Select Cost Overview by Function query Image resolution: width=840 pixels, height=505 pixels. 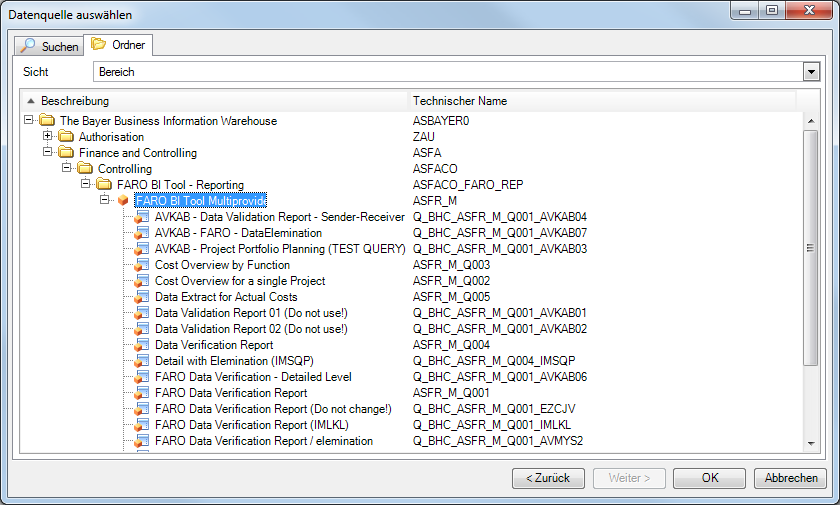pos(222,265)
